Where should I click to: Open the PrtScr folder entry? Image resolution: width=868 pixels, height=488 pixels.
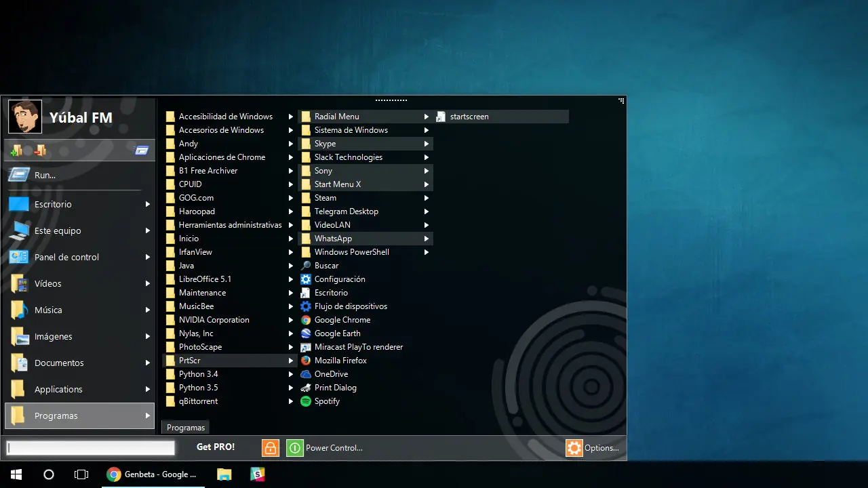pos(230,361)
